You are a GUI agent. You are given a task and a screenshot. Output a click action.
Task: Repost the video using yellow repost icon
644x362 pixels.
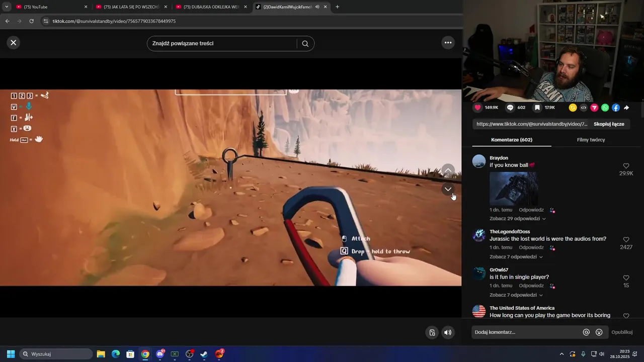(x=573, y=108)
